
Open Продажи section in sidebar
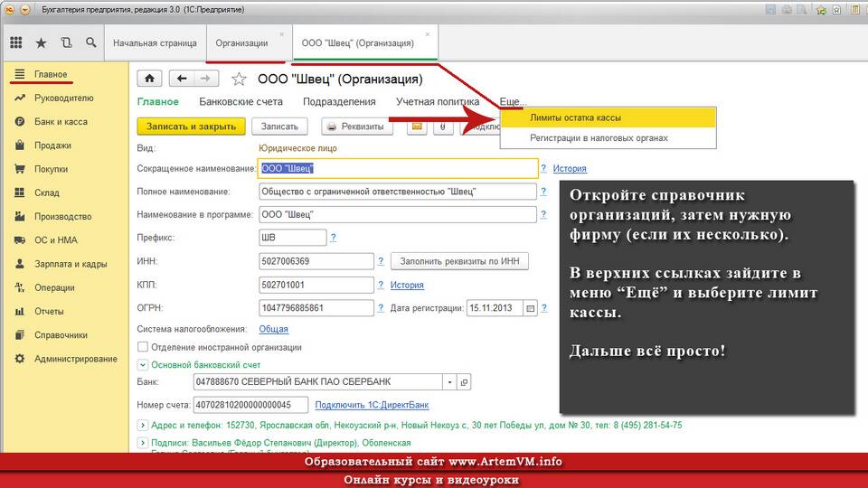coord(52,145)
